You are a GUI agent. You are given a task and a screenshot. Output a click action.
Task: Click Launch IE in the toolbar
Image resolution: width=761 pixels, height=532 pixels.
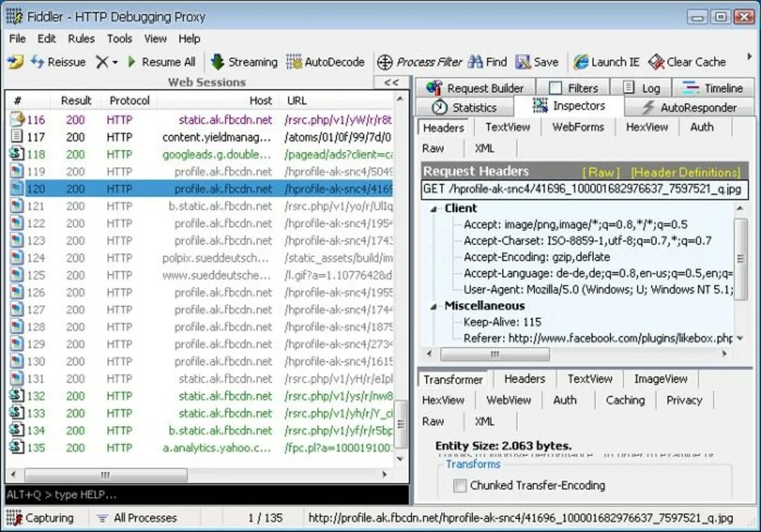pyautogui.click(x=606, y=62)
